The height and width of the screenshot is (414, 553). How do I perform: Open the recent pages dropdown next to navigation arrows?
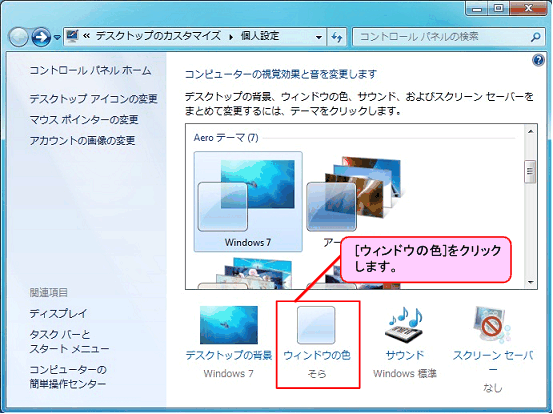click(57, 37)
